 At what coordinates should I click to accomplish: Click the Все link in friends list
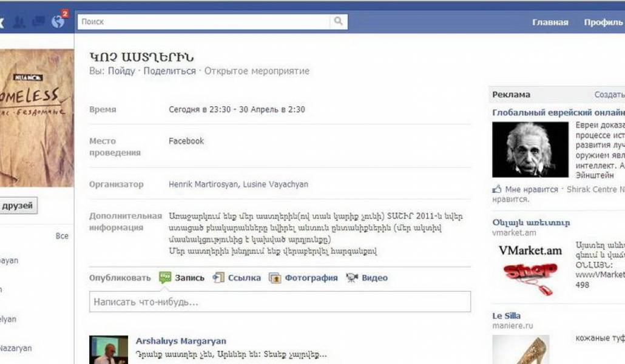(x=62, y=236)
